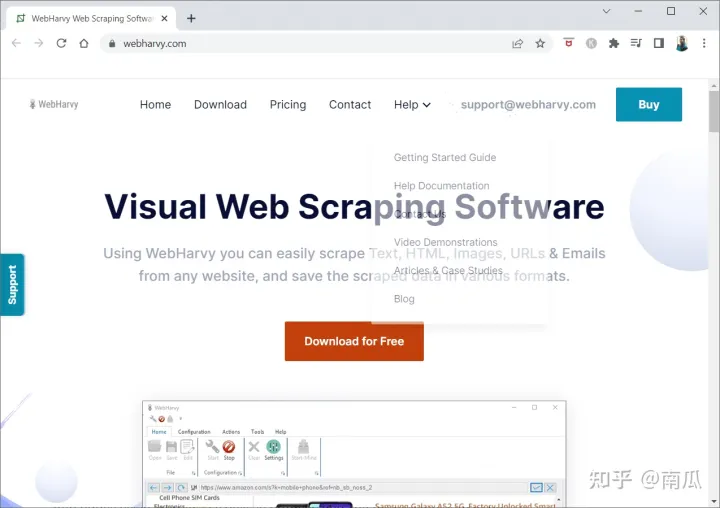Open the Home nav link
Image resolution: width=720 pixels, height=508 pixels.
coord(155,105)
